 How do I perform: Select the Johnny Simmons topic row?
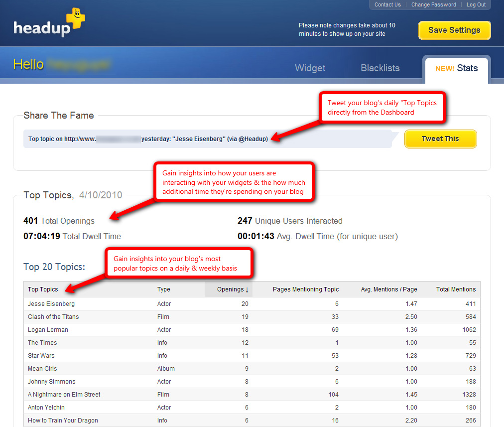(x=252, y=381)
